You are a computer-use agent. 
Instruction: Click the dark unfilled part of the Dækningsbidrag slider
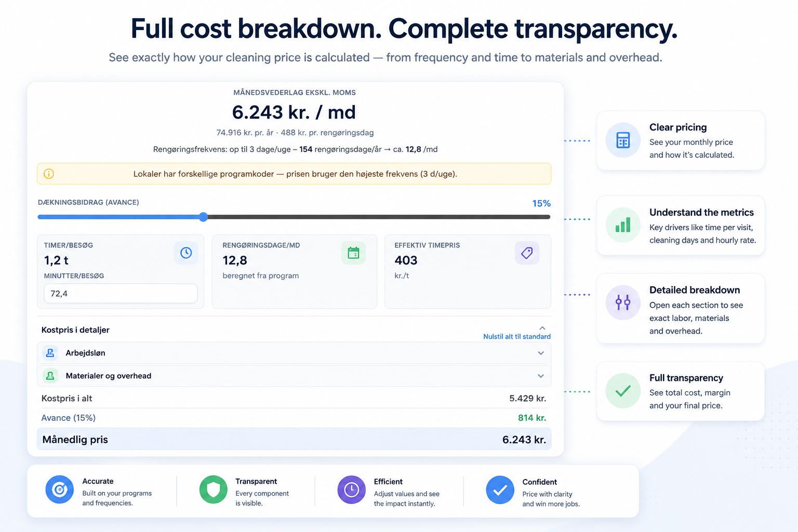tap(379, 217)
